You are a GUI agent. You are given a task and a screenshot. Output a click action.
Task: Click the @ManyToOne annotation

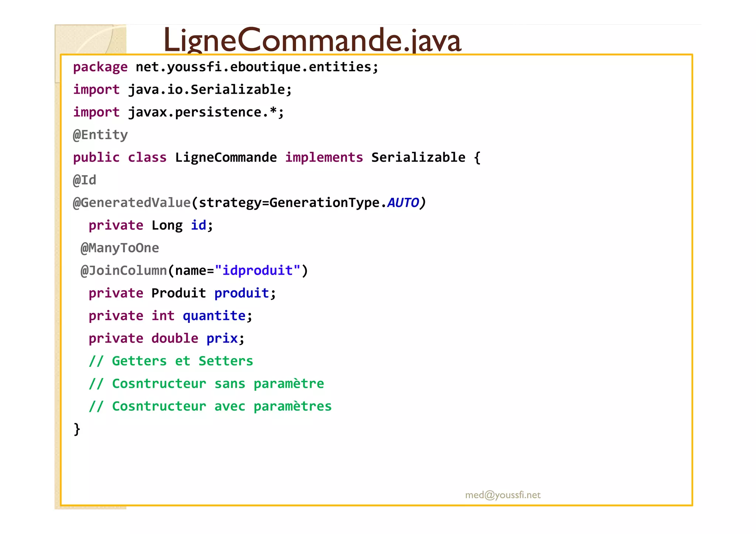point(120,248)
